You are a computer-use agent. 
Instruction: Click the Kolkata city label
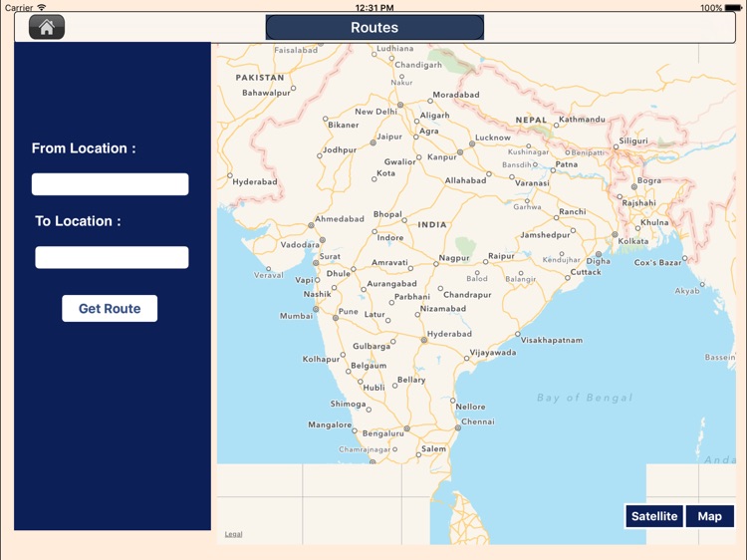click(x=633, y=241)
